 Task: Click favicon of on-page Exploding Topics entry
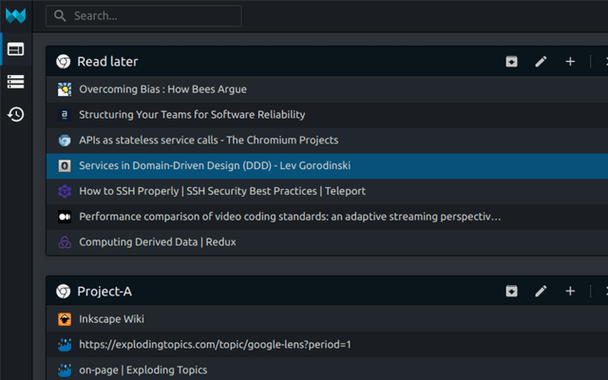click(x=64, y=370)
